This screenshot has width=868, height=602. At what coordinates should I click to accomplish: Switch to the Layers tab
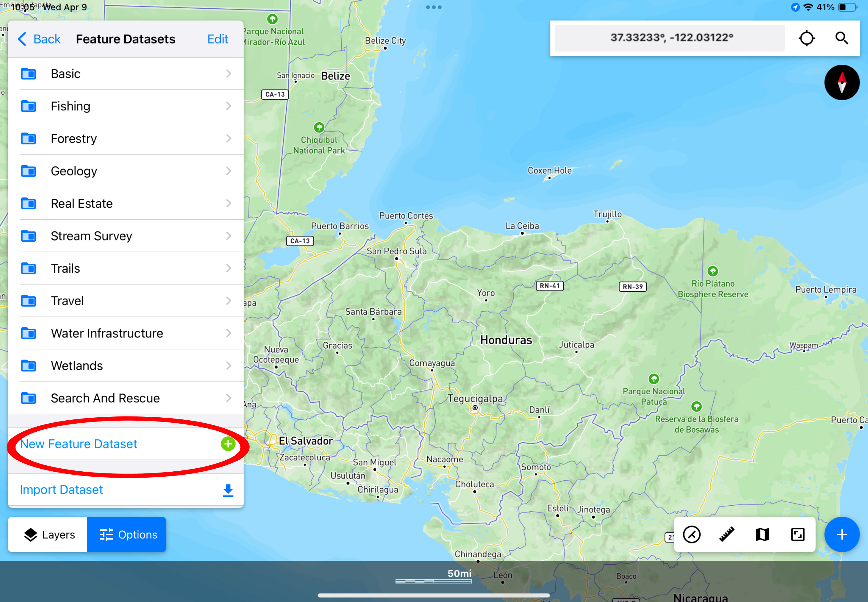(x=48, y=535)
